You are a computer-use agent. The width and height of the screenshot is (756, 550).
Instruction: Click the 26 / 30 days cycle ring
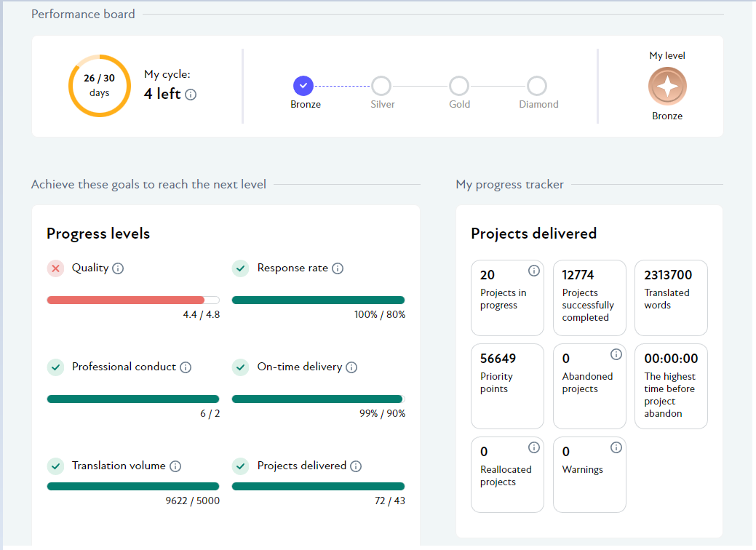tap(100, 86)
